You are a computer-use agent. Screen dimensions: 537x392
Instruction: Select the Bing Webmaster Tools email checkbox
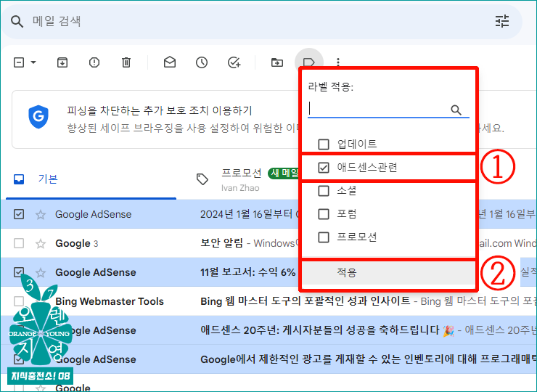[x=19, y=301]
